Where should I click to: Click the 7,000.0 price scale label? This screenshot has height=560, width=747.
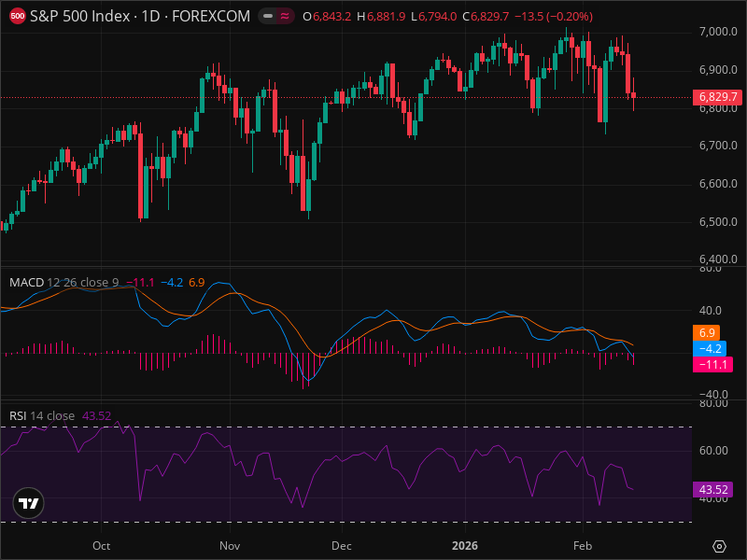point(718,32)
